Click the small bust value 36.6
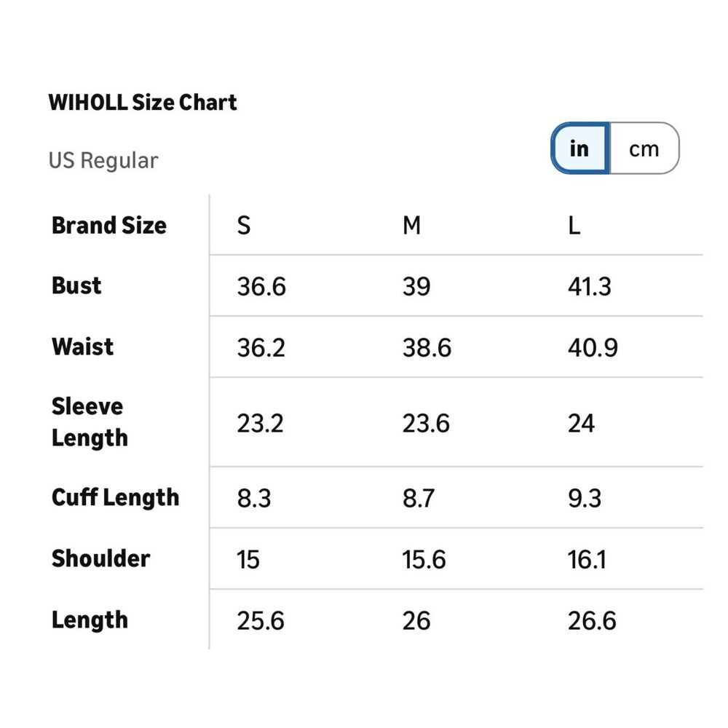Screen dimensions: 728x728 (x=261, y=287)
